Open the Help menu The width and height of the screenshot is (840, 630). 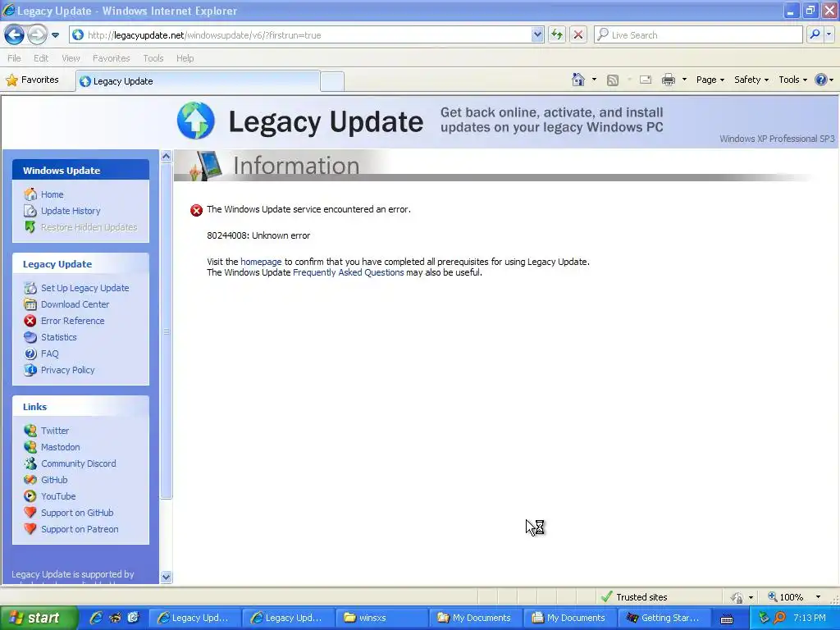[x=185, y=58]
